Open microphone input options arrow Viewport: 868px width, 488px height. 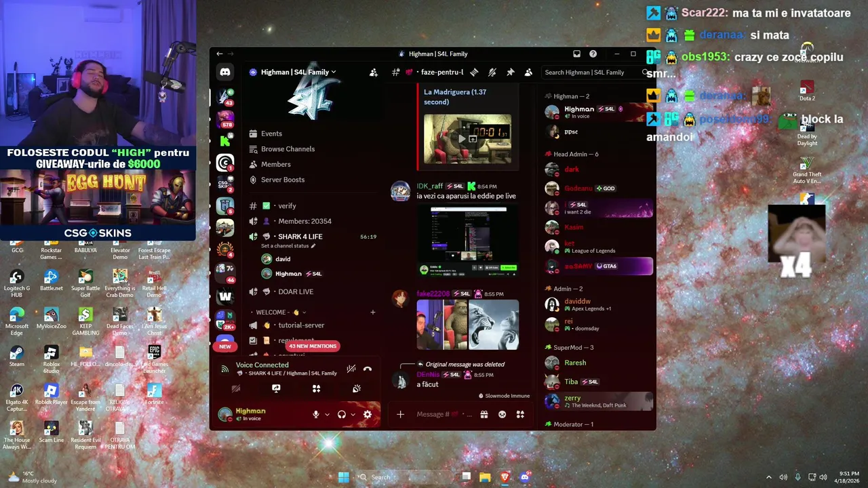327,414
